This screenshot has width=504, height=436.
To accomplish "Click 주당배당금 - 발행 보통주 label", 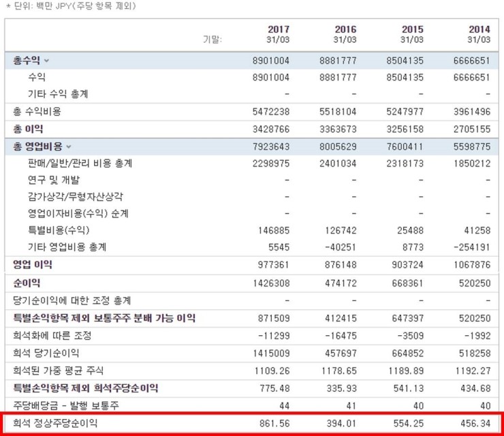I will pos(66,405).
